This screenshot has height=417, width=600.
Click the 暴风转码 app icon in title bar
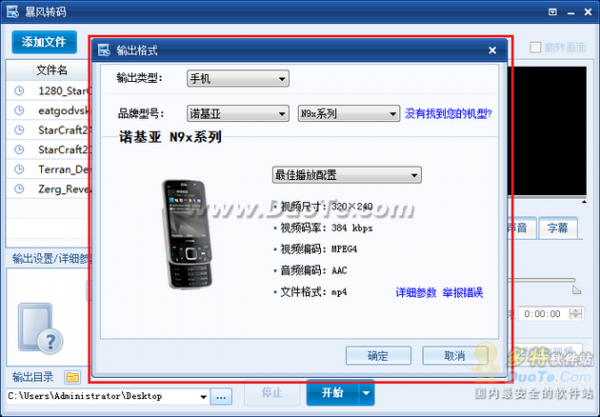13,11
